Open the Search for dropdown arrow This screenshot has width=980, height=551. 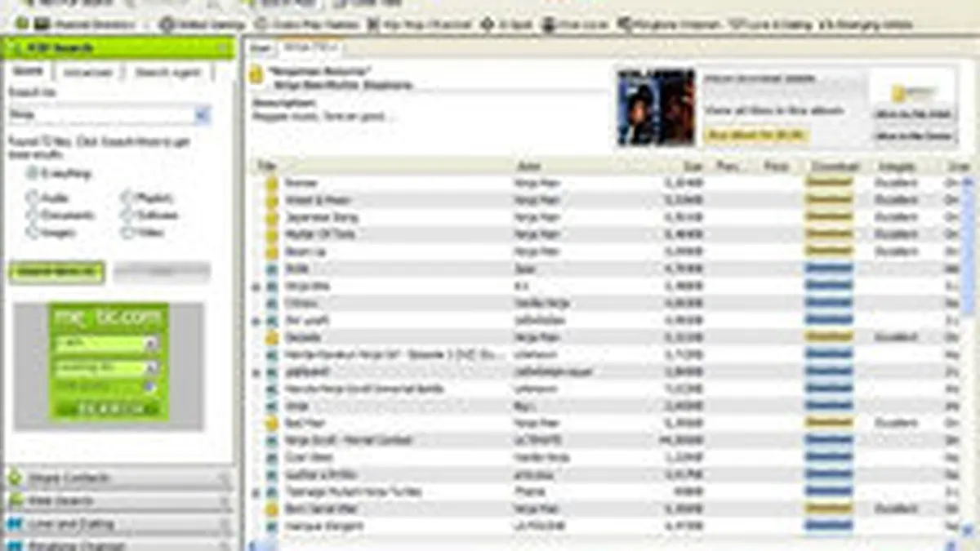[x=202, y=115]
